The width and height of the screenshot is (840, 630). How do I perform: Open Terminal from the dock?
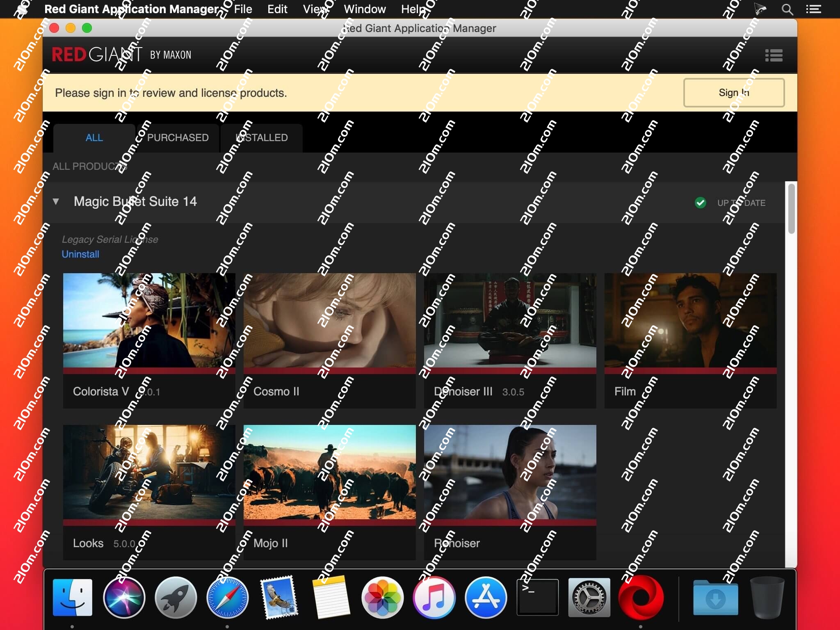pyautogui.click(x=537, y=597)
